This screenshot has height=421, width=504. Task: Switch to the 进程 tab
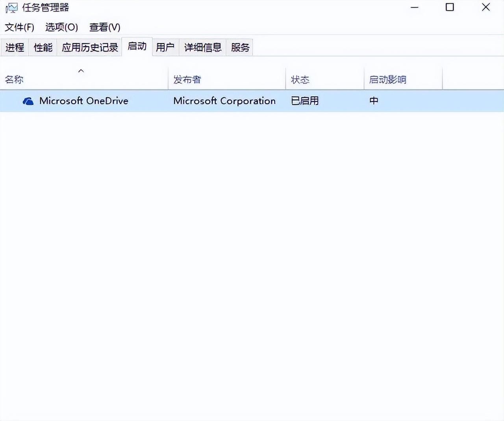[15, 48]
